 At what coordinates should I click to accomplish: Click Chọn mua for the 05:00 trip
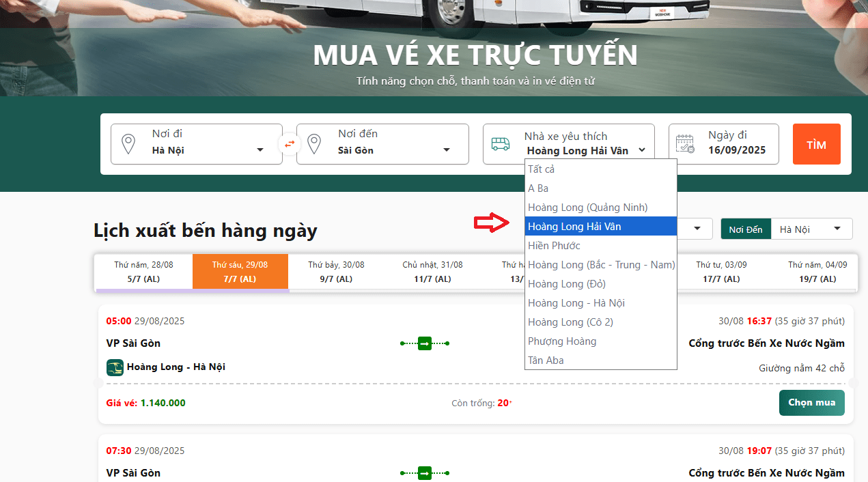(811, 403)
